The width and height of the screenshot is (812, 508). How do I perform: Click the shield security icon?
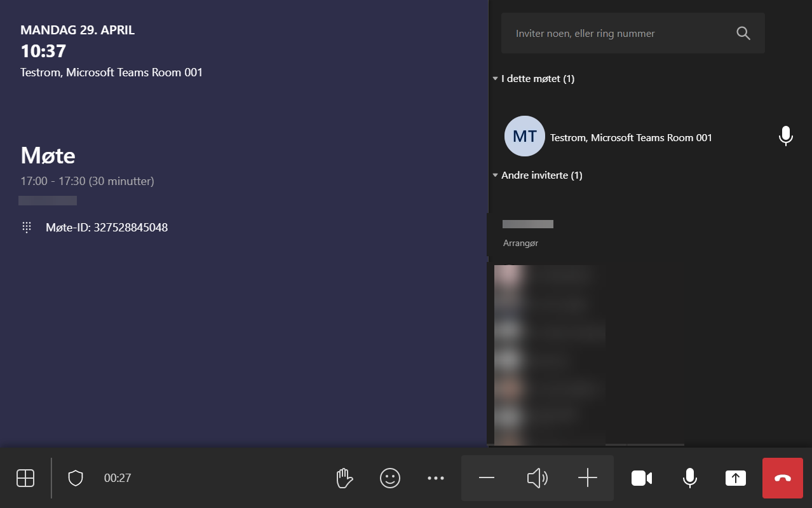tap(76, 478)
